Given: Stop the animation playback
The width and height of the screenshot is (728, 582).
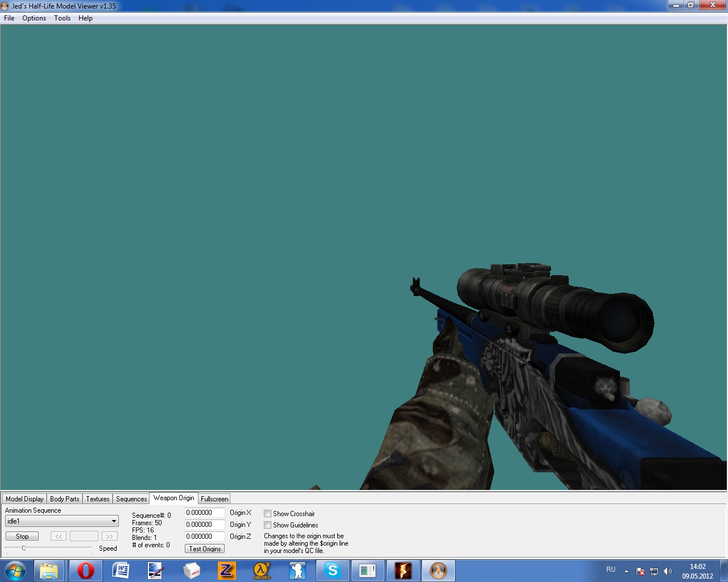Looking at the screenshot, I should tap(22, 536).
